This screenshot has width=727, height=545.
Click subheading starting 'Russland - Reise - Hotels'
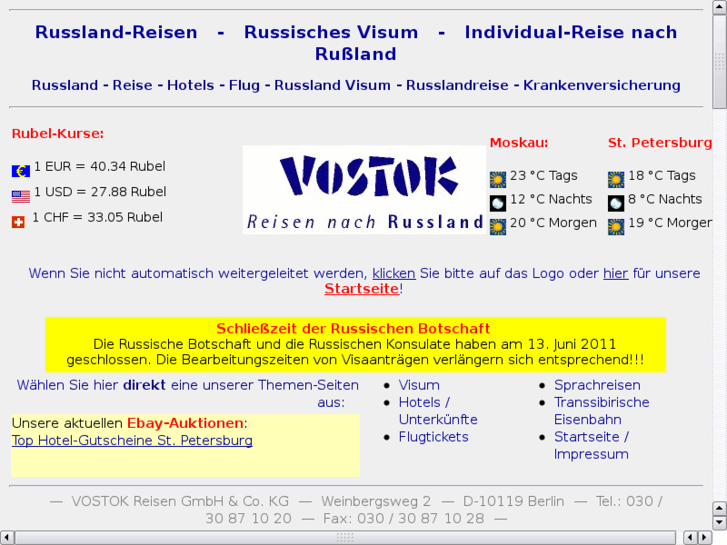356,85
